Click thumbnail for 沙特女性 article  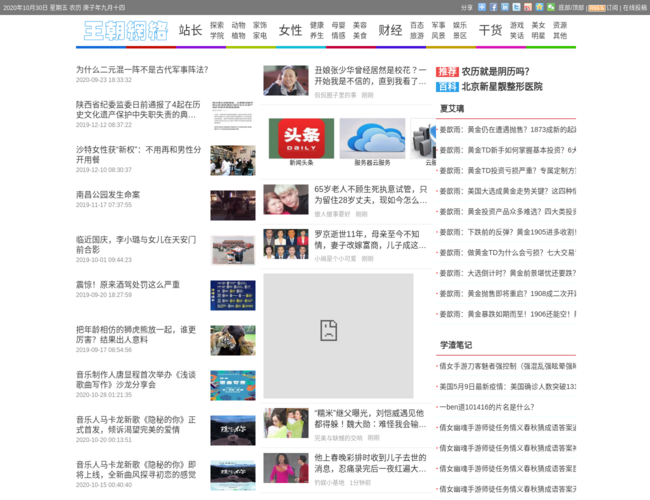[x=233, y=160]
